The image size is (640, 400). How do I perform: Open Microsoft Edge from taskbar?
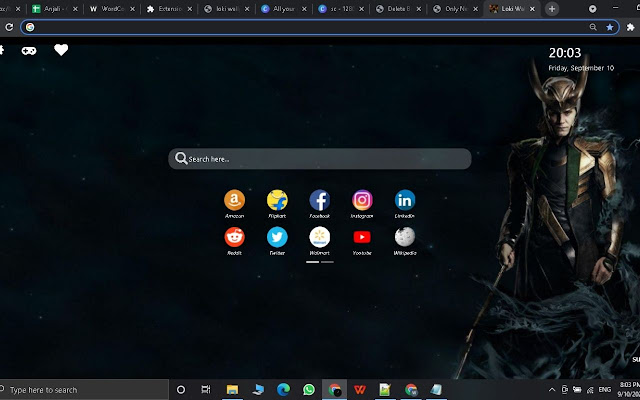pyautogui.click(x=283, y=390)
